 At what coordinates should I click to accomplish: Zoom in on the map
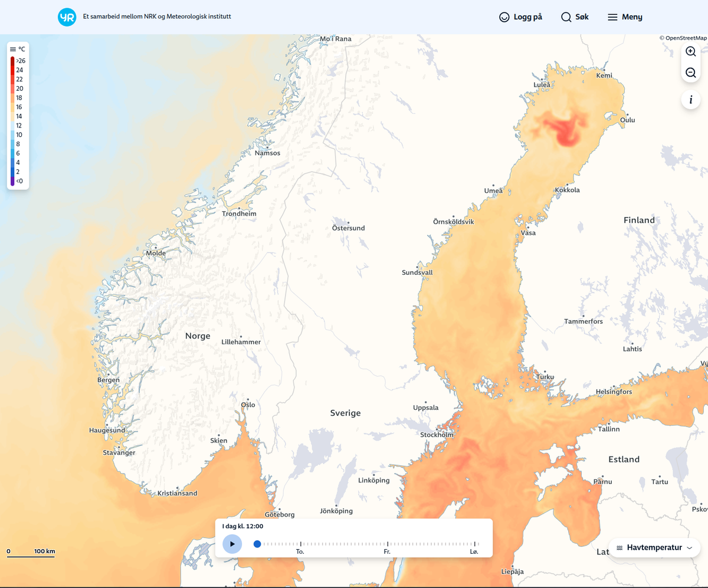coord(691,51)
